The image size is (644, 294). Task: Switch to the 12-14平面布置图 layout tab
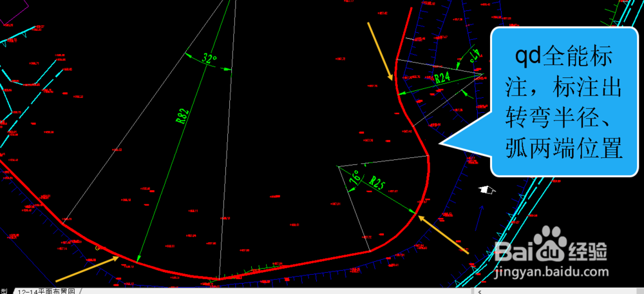tap(46, 291)
